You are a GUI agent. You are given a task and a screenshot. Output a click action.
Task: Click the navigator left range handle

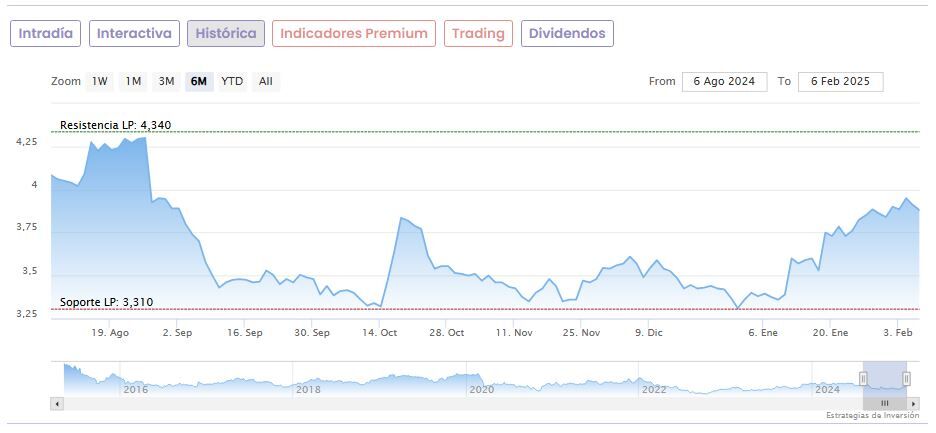863,378
